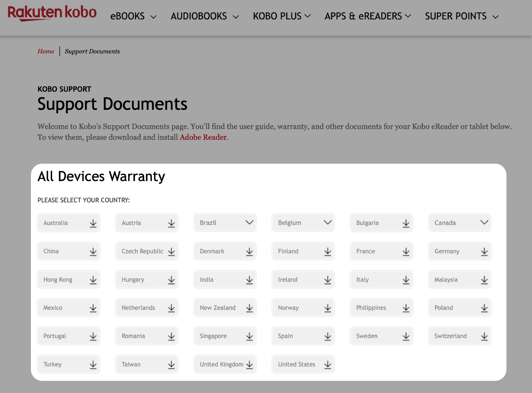Click the Finland download icon
The image size is (532, 393).
tap(327, 251)
